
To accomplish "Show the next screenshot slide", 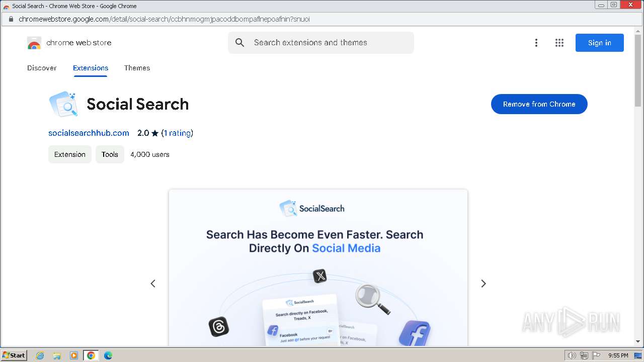I will (x=484, y=284).
